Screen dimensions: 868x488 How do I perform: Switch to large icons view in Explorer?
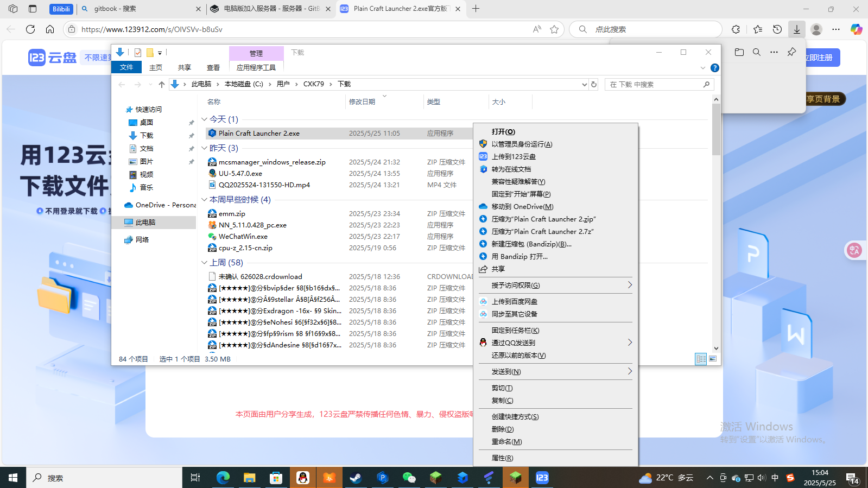[x=713, y=359]
